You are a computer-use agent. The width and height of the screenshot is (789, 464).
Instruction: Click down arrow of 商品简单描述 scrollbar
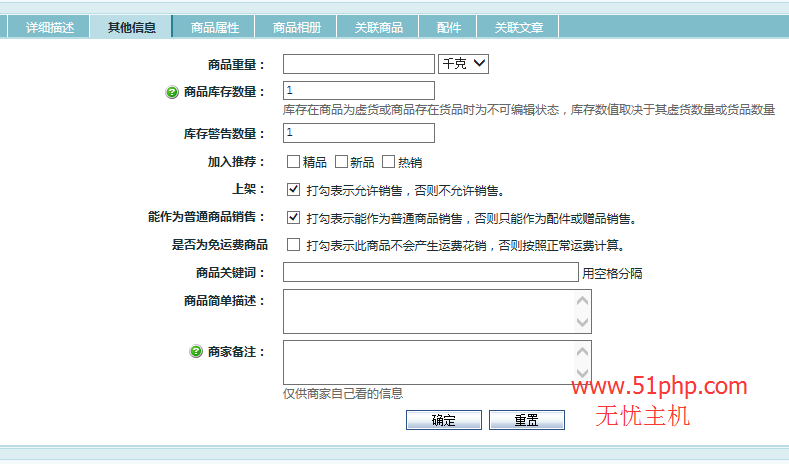click(x=583, y=323)
